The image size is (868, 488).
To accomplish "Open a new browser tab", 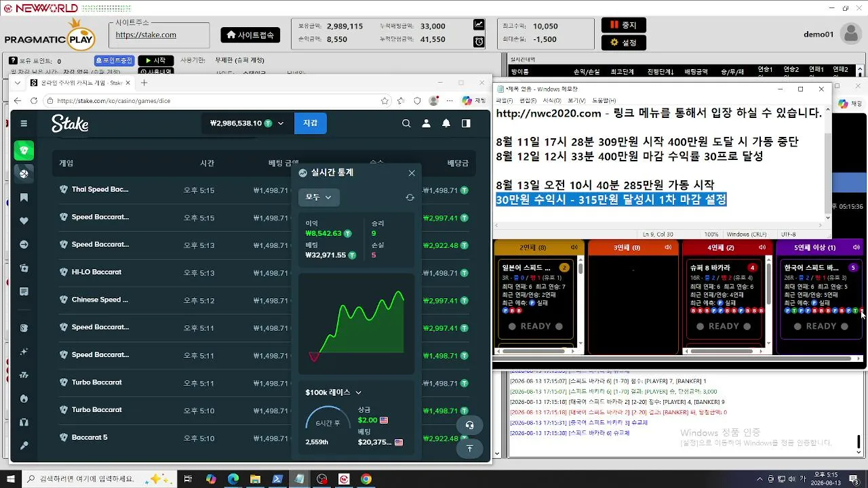I will click(x=144, y=83).
